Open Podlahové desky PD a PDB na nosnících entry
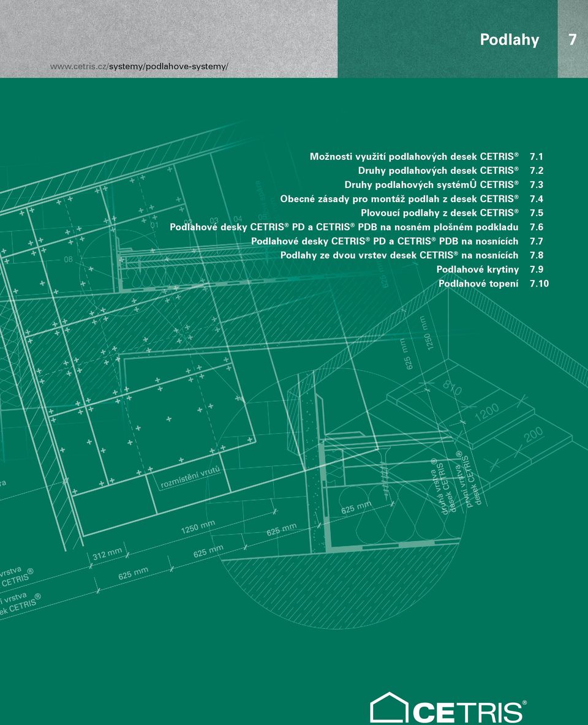Viewport: 588px width, 725px height. pos(385,241)
